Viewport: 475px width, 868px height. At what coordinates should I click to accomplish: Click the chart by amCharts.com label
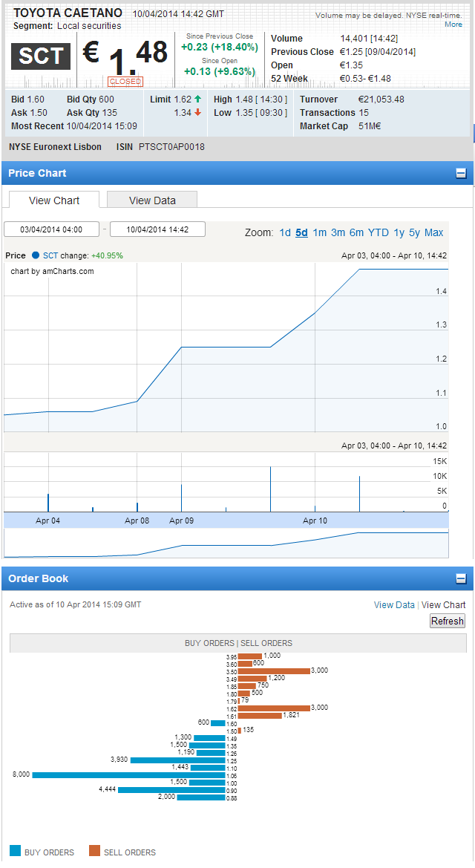pyautogui.click(x=53, y=271)
